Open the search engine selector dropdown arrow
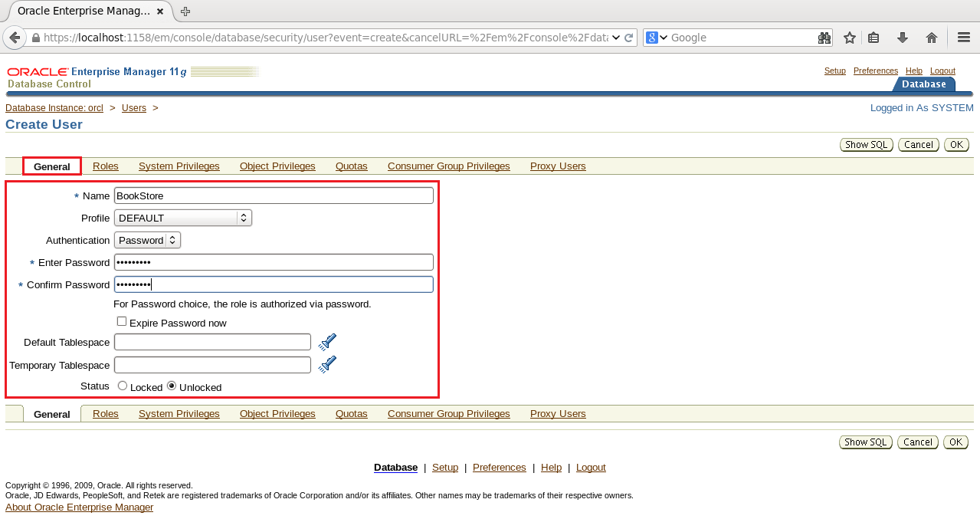Image resolution: width=980 pixels, height=519 pixels. (x=664, y=38)
